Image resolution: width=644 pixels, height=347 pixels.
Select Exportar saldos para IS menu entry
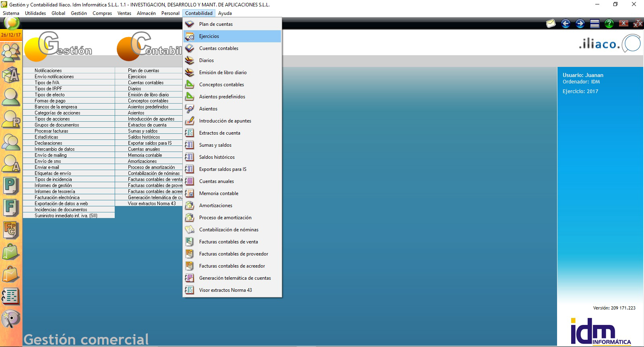click(x=232, y=169)
